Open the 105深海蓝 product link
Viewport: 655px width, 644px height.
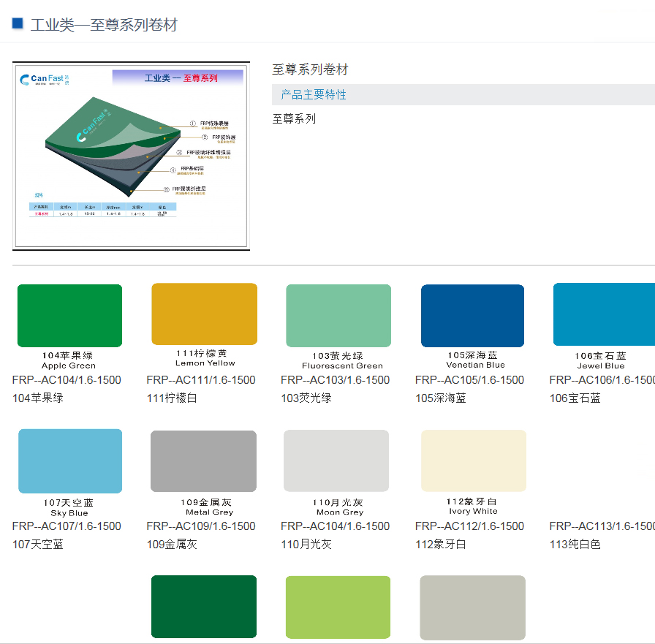[441, 398]
